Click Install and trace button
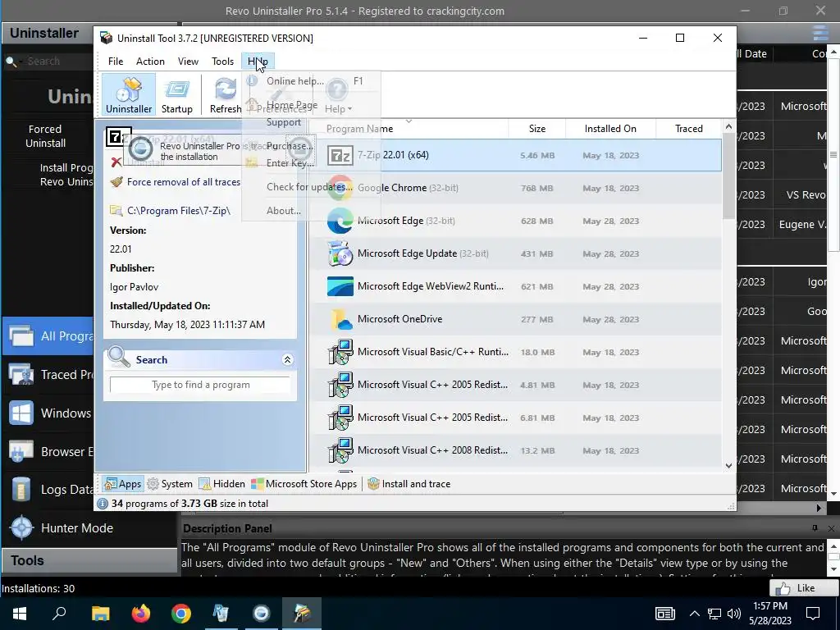The image size is (840, 630). 409,484
